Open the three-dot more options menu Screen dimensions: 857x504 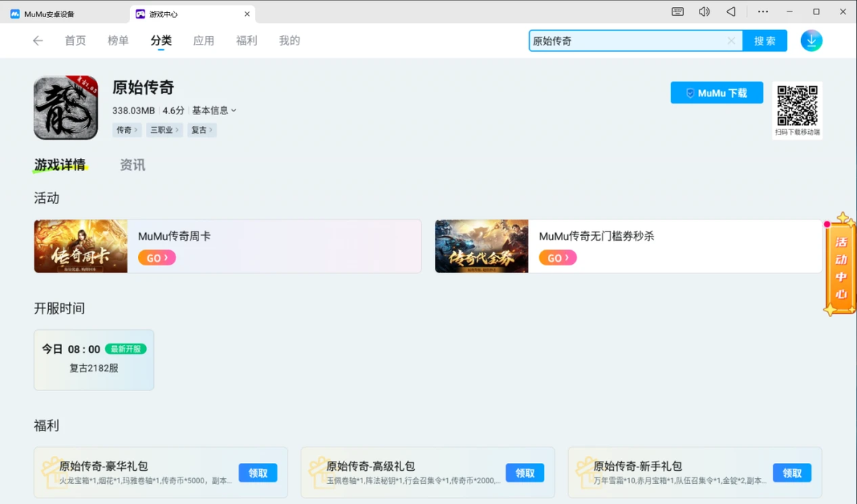coord(762,12)
